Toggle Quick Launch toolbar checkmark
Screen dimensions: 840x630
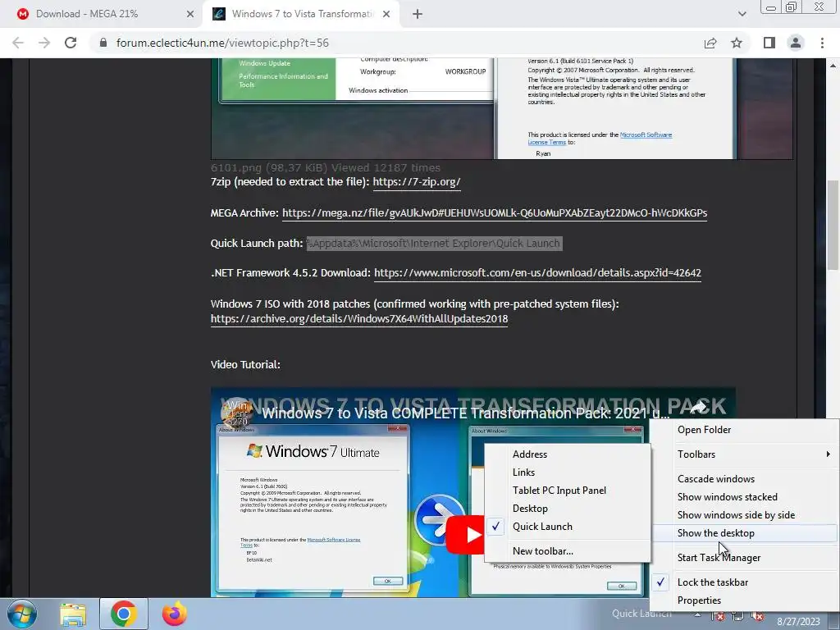pos(568,527)
